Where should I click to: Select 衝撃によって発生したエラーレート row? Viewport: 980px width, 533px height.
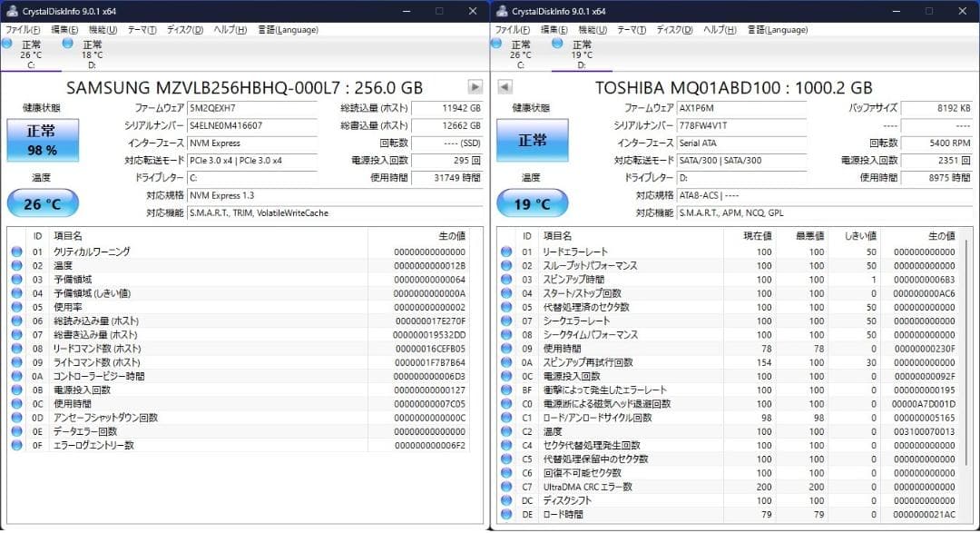[x=730, y=390]
